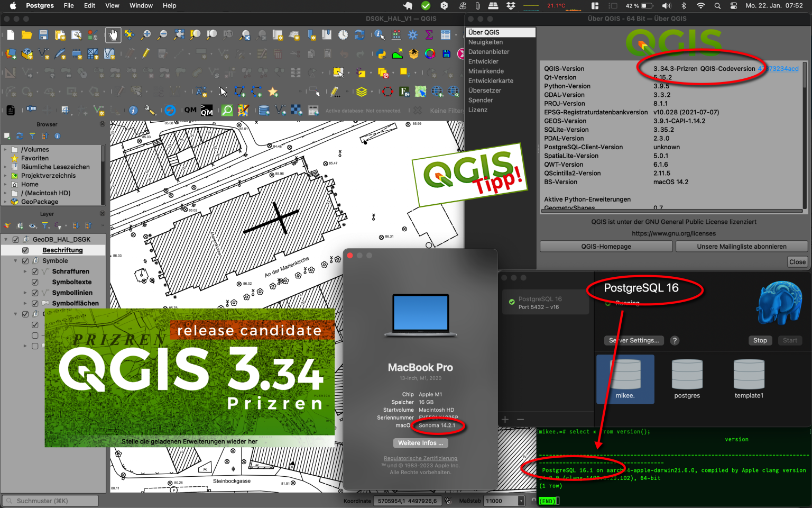812x508 pixels.
Task: Collapse the Symbole group
Action: pos(15,260)
